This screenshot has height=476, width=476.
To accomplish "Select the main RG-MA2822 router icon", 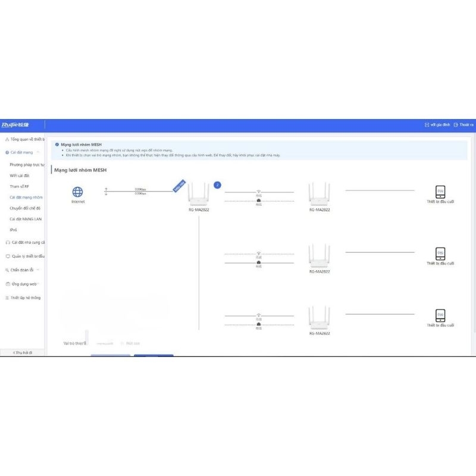I will [x=199, y=195].
